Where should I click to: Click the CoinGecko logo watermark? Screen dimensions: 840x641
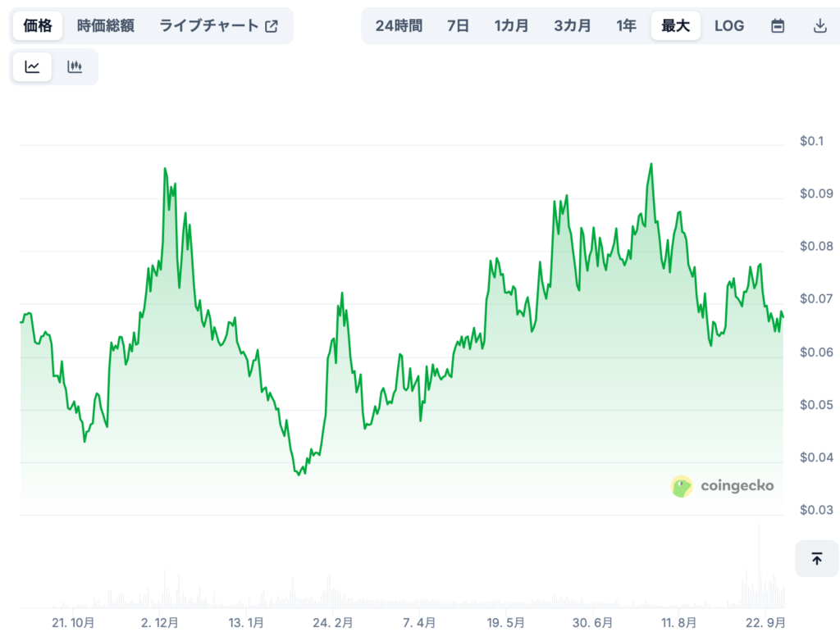pyautogui.click(x=723, y=486)
